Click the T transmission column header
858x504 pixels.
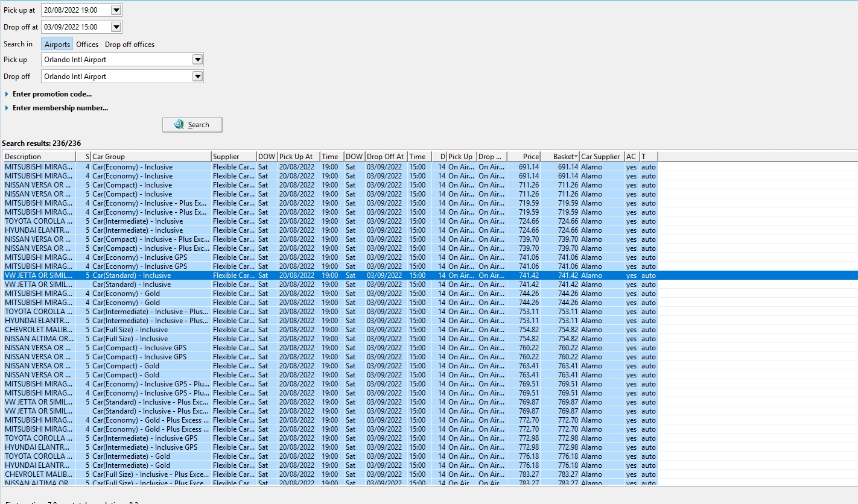point(649,157)
